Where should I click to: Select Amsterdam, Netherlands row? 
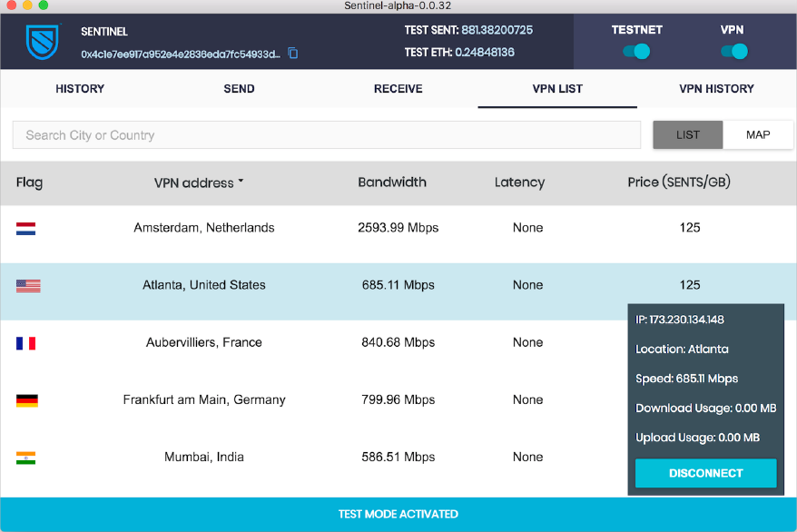point(398,234)
